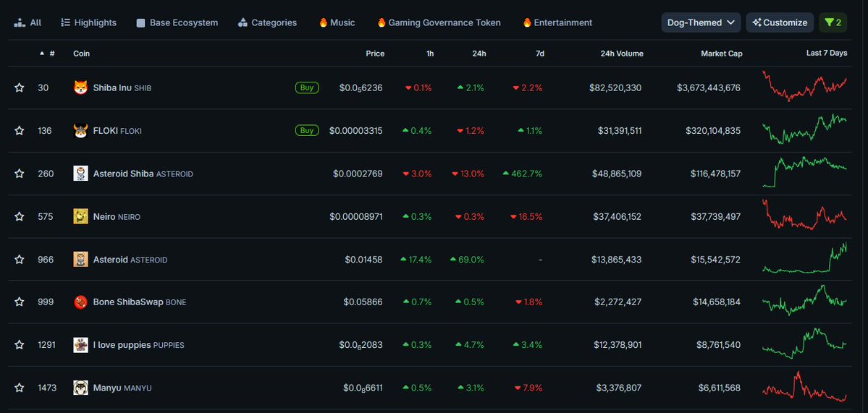Image resolution: width=868 pixels, height=413 pixels.
Task: Open Neiro 7-day sparkline chart
Action: [804, 215]
